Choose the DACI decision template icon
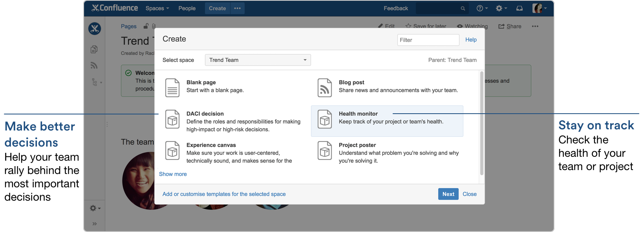This screenshot has width=644, height=232. click(x=172, y=120)
